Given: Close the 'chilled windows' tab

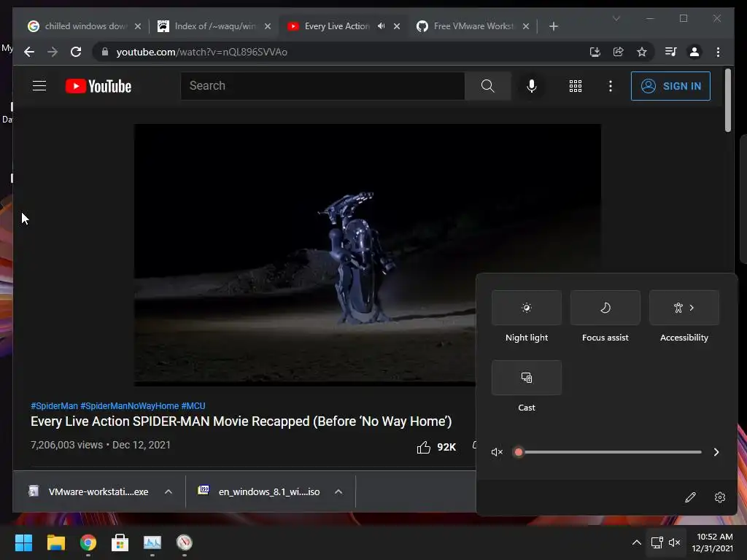Looking at the screenshot, I should tap(138, 26).
